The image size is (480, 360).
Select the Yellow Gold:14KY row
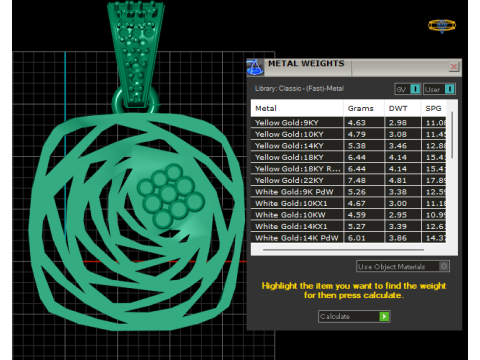tap(349, 146)
